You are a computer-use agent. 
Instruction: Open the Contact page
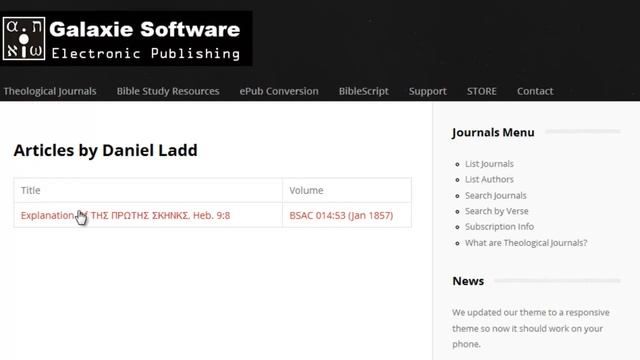click(x=535, y=91)
